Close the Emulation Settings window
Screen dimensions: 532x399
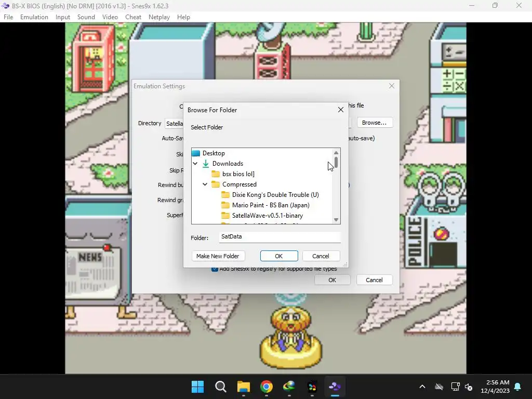pyautogui.click(x=392, y=86)
